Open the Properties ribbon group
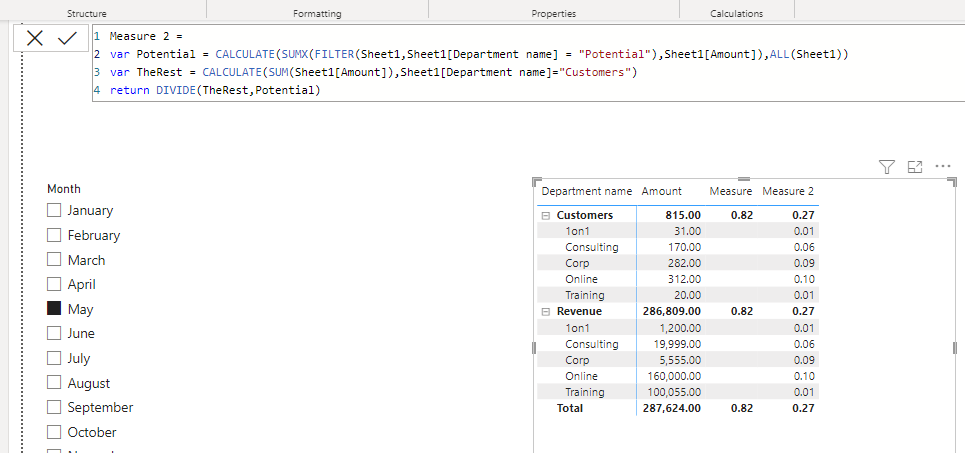The image size is (965, 453). (554, 13)
